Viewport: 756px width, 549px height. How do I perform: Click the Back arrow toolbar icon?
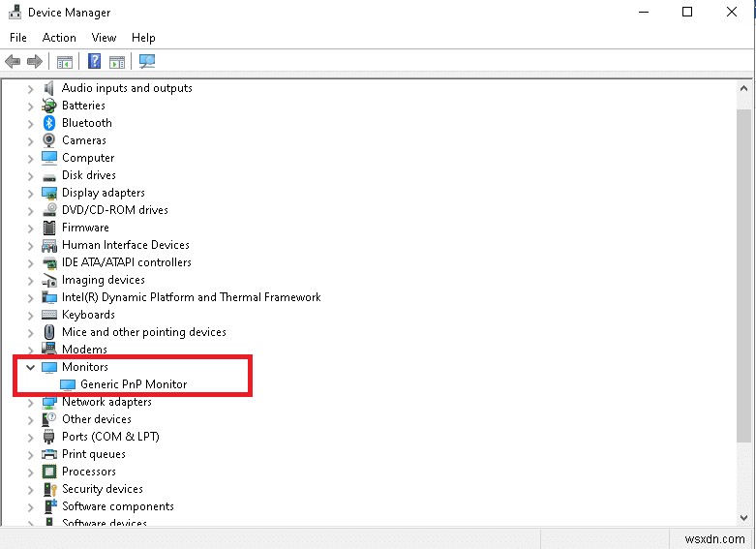13,61
